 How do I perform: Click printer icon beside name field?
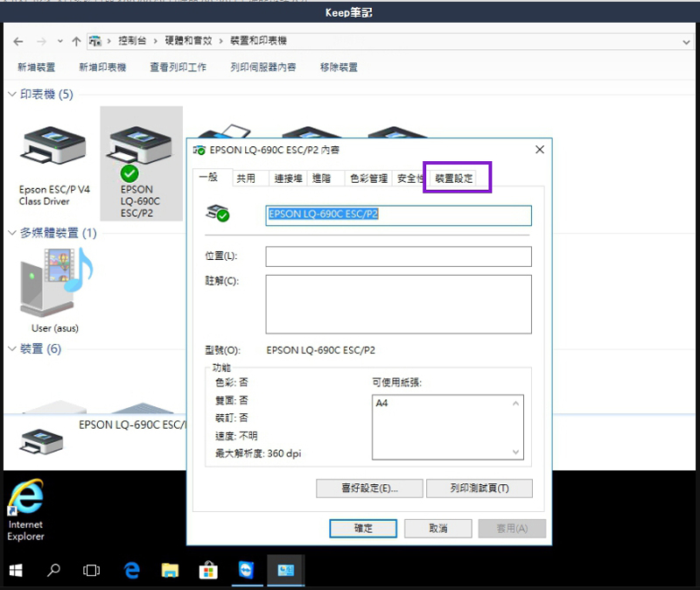[217, 213]
